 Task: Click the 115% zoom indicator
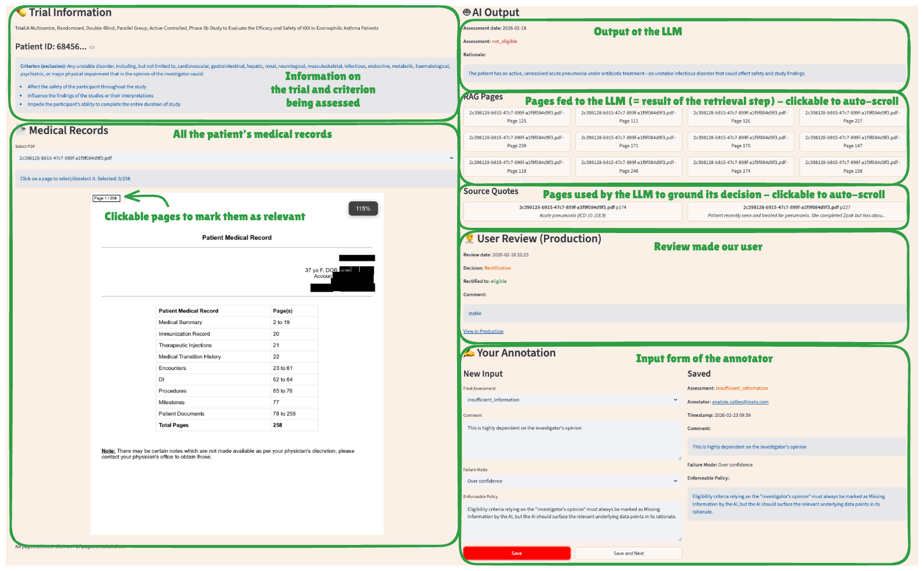tap(363, 209)
